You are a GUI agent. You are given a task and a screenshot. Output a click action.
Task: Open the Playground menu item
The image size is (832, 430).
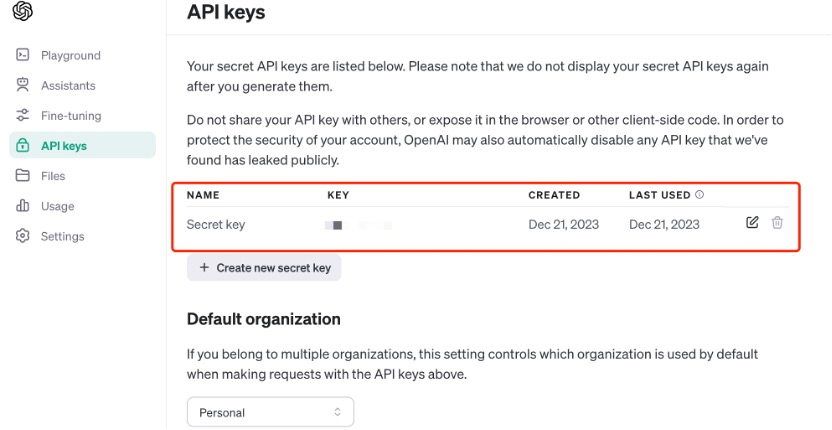coord(70,55)
